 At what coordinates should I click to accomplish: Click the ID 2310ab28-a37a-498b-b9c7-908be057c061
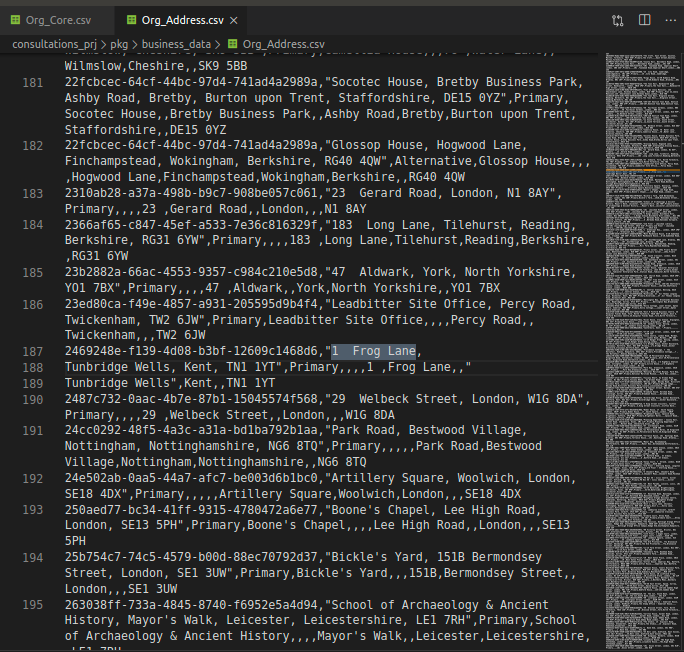(x=191, y=193)
